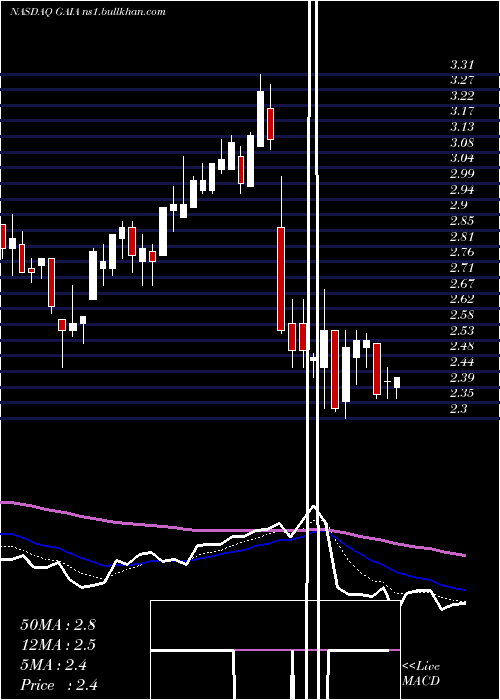Viewport: 500px width, 700px height.
Task: Click the 3.27 price axis label
Action: (x=462, y=81)
